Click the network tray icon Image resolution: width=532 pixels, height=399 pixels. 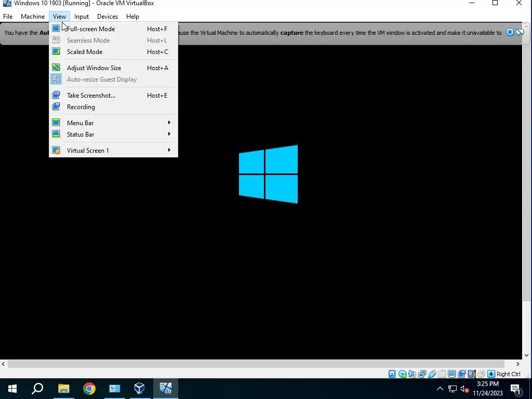(x=453, y=389)
